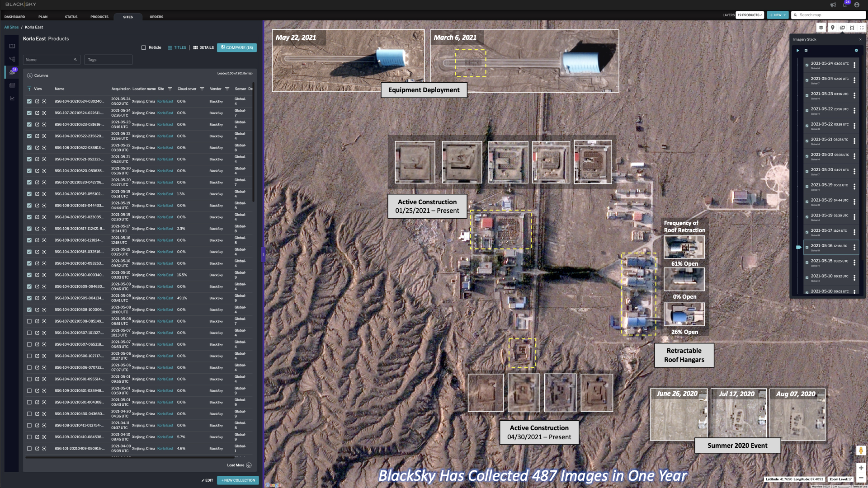Click the map layers stack icon
This screenshot has height=488, width=868.
821,28
